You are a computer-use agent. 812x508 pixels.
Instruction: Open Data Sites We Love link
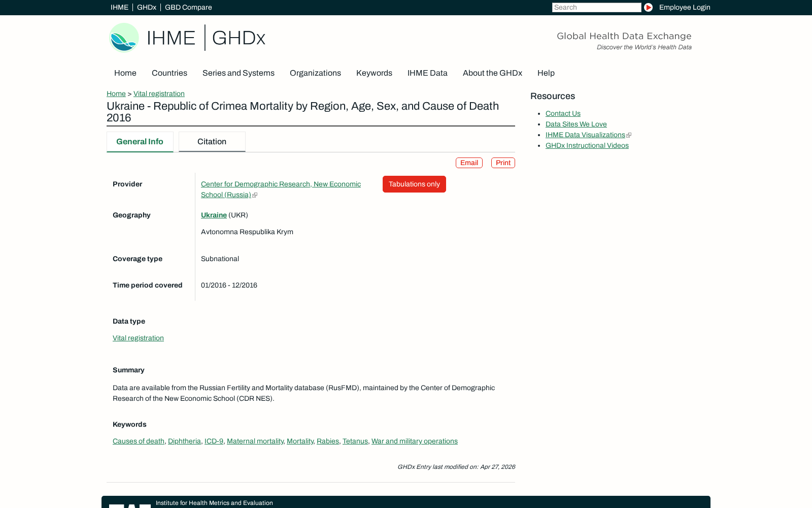point(576,124)
